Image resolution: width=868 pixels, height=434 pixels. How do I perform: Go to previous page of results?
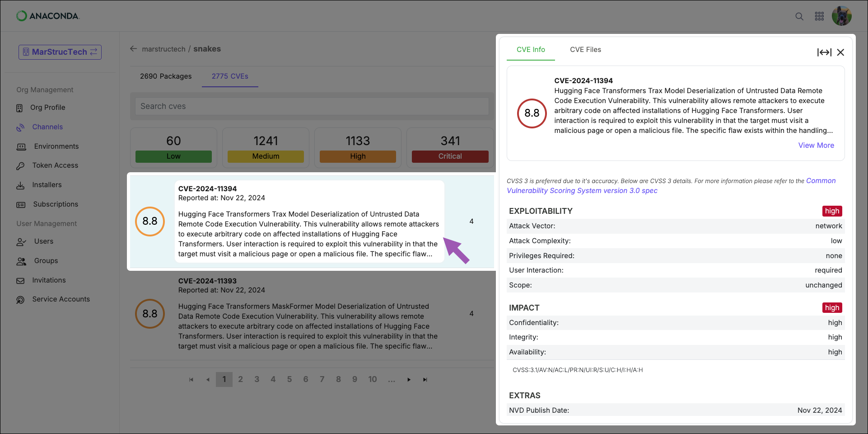point(208,380)
